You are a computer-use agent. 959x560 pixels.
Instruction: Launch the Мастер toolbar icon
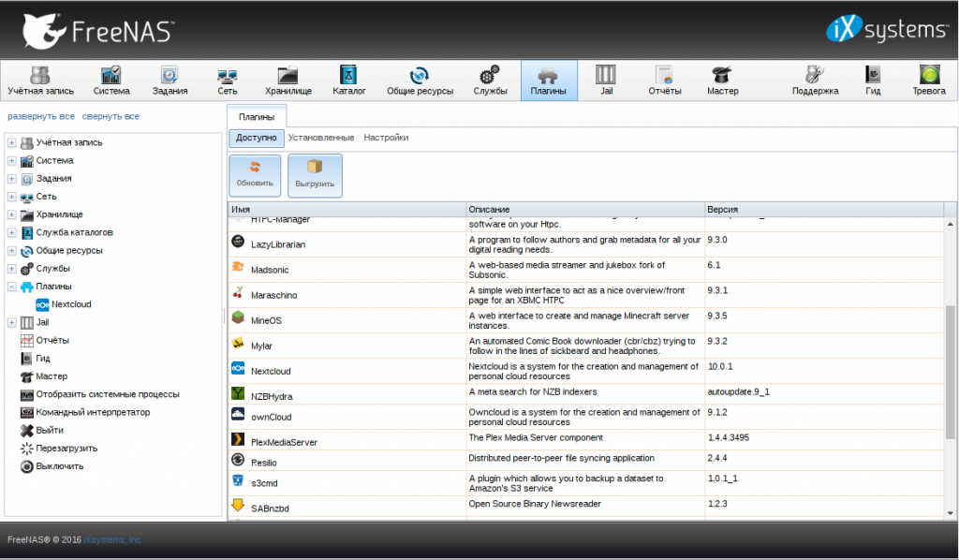(x=722, y=81)
